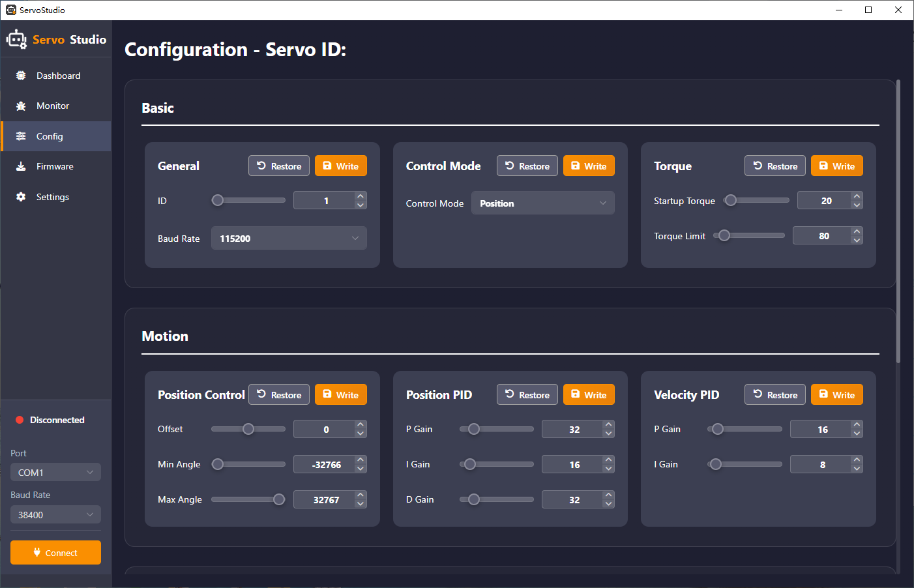914x588 pixels.
Task: Click the I Gain slider in Position PID
Action: click(497, 464)
